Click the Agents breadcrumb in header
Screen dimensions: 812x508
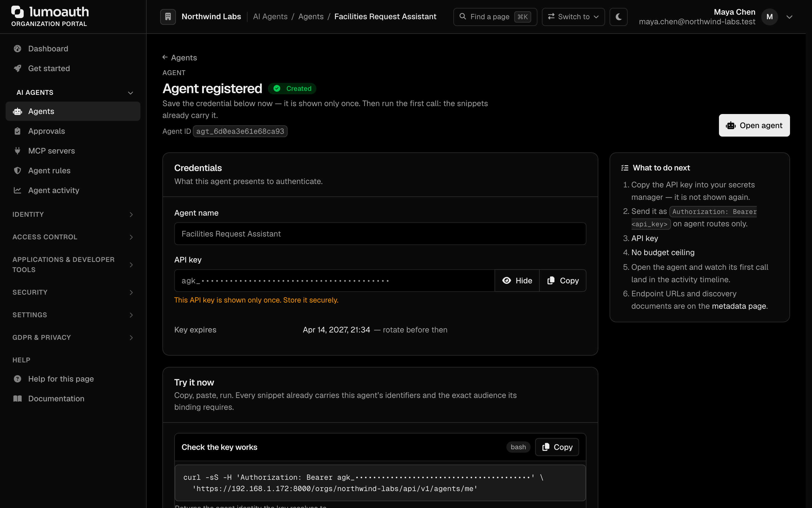311,16
